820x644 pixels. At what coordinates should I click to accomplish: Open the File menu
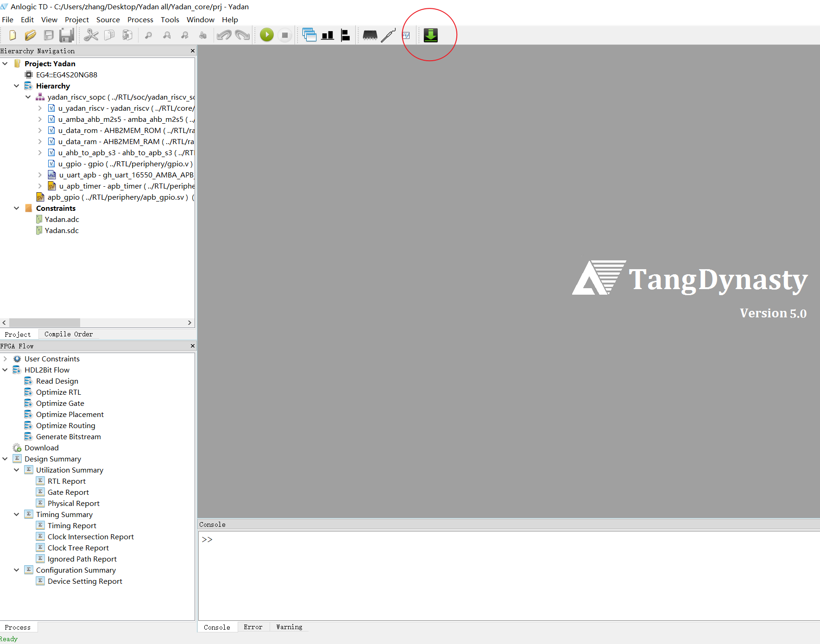tap(8, 19)
